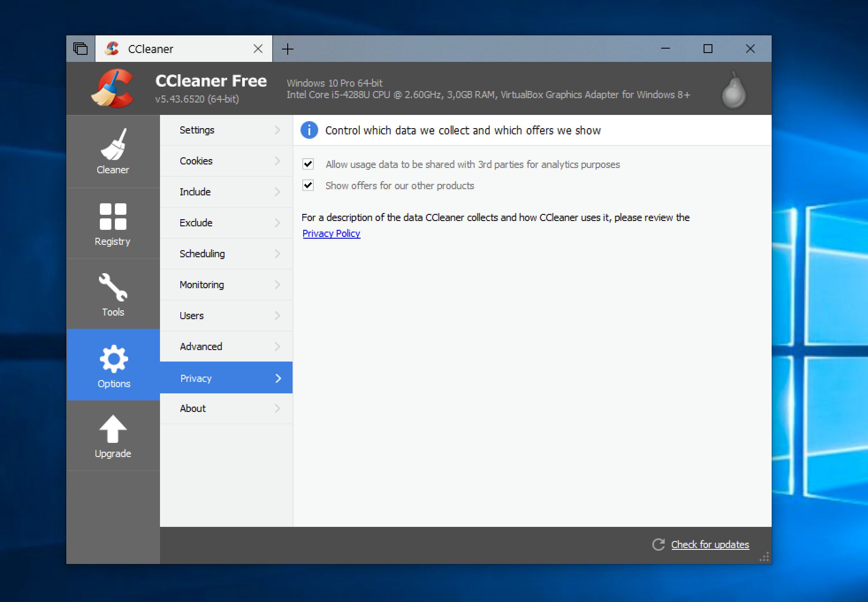868x602 pixels.
Task: Open the Tools wrench section
Action: click(113, 287)
